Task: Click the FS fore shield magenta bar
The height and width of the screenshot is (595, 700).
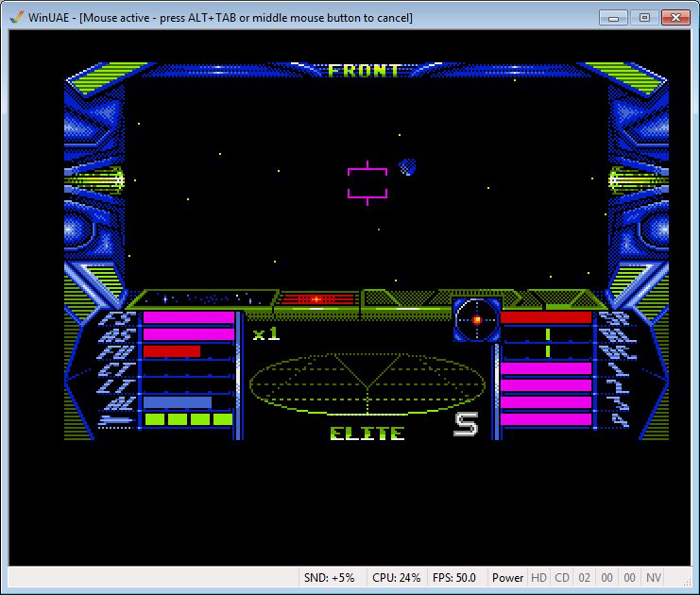Action: coord(189,317)
